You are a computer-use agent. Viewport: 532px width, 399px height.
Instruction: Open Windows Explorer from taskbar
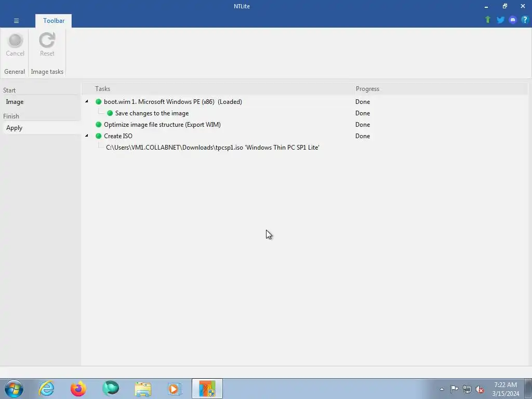click(x=143, y=389)
